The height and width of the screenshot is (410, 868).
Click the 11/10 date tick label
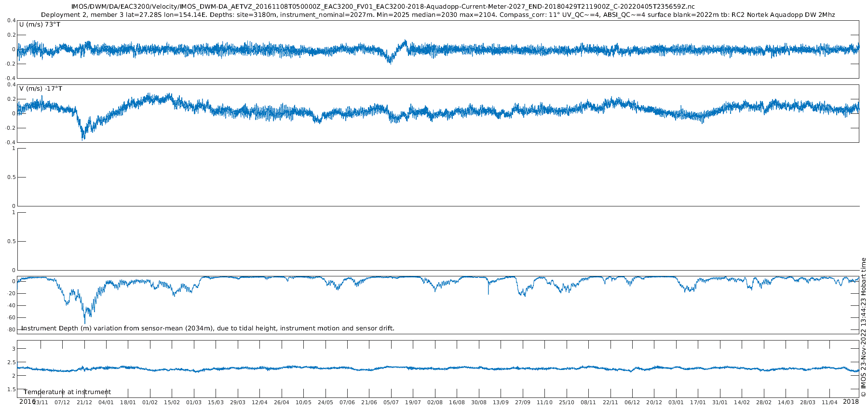point(545,403)
